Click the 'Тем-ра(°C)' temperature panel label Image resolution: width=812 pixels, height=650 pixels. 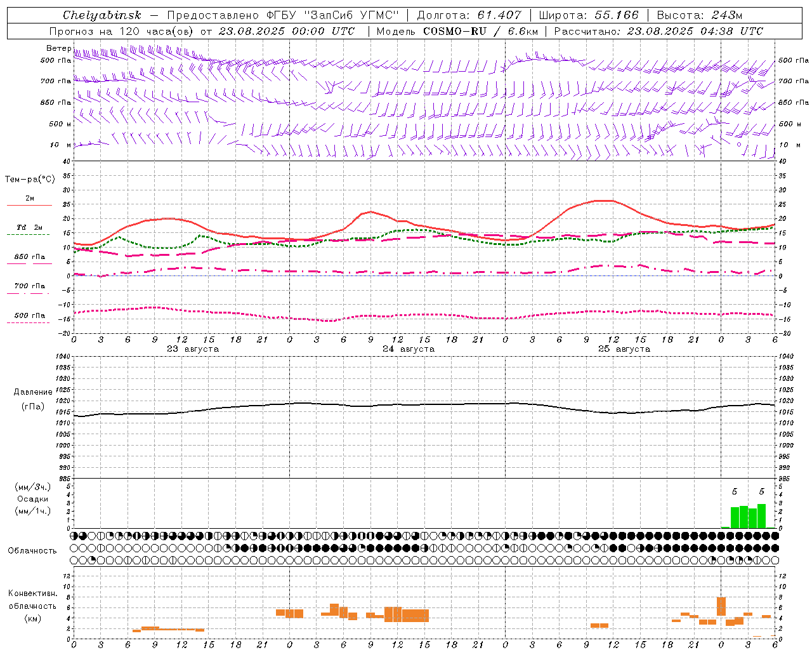coord(30,180)
